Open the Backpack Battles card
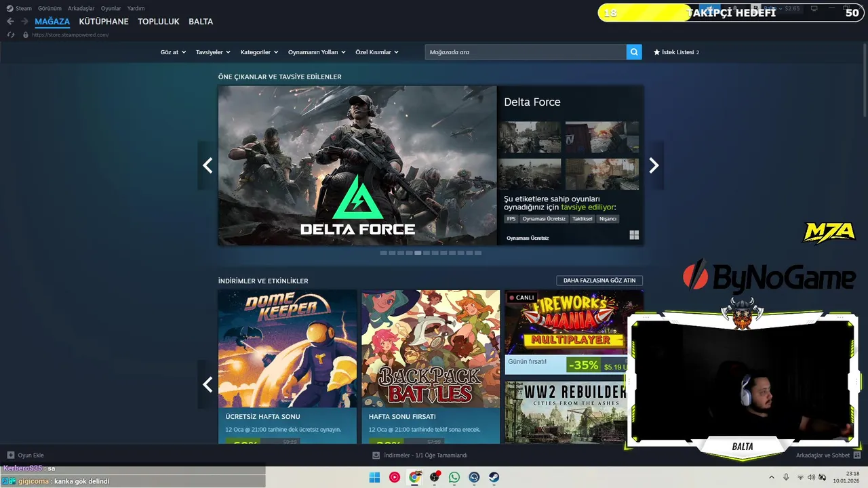 [431, 367]
